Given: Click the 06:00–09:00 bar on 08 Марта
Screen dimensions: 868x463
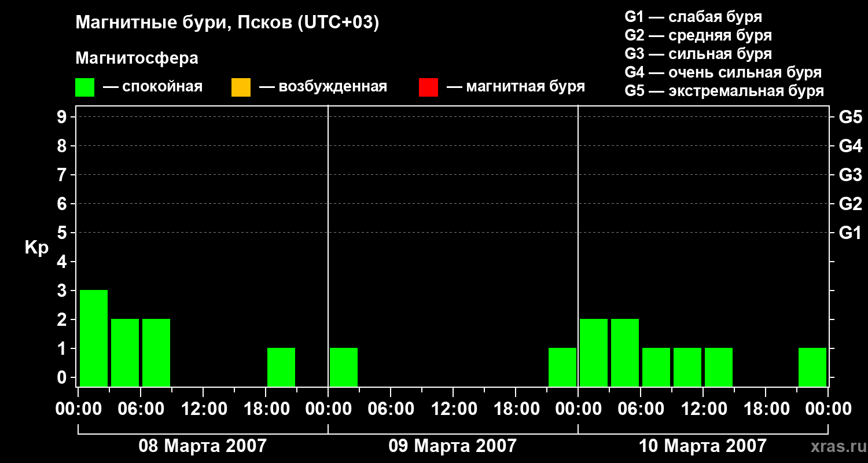Looking at the screenshot, I should [x=156, y=352].
